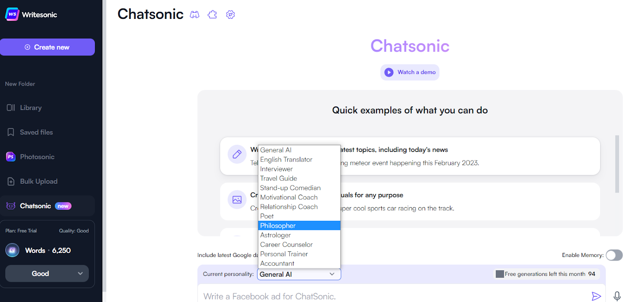Open Chatsonic in the sidebar
Image resolution: width=644 pixels, height=302 pixels.
47,206
